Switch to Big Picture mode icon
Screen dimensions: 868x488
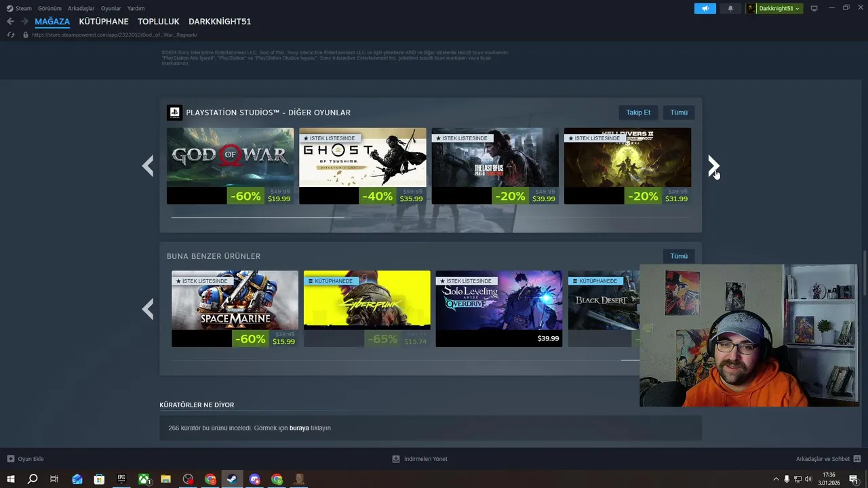pos(814,8)
